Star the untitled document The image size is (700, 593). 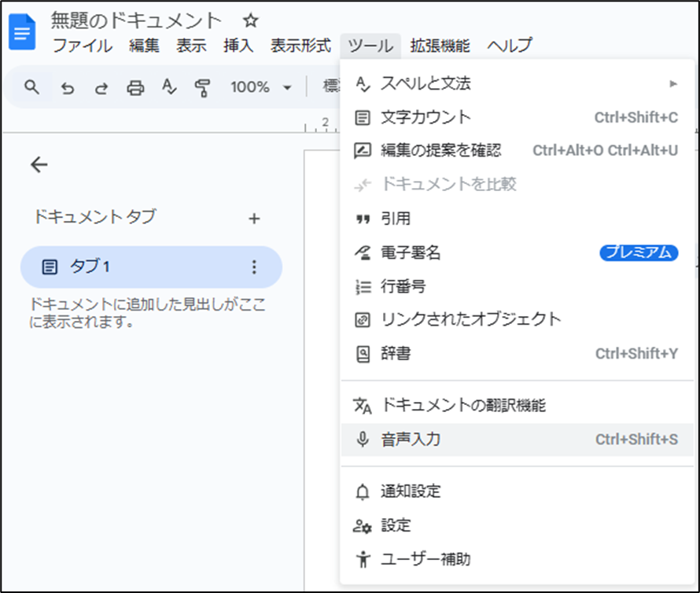250,20
